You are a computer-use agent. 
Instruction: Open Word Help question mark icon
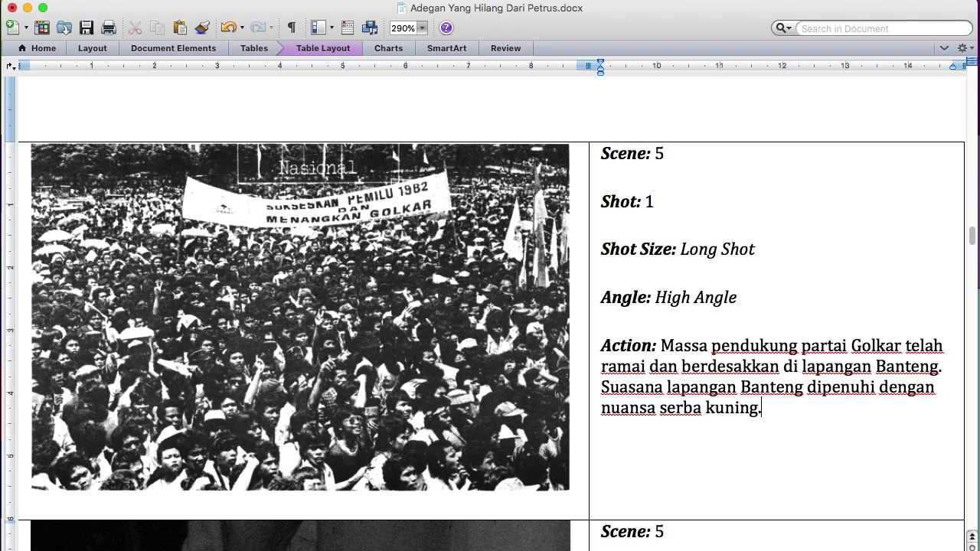[446, 28]
